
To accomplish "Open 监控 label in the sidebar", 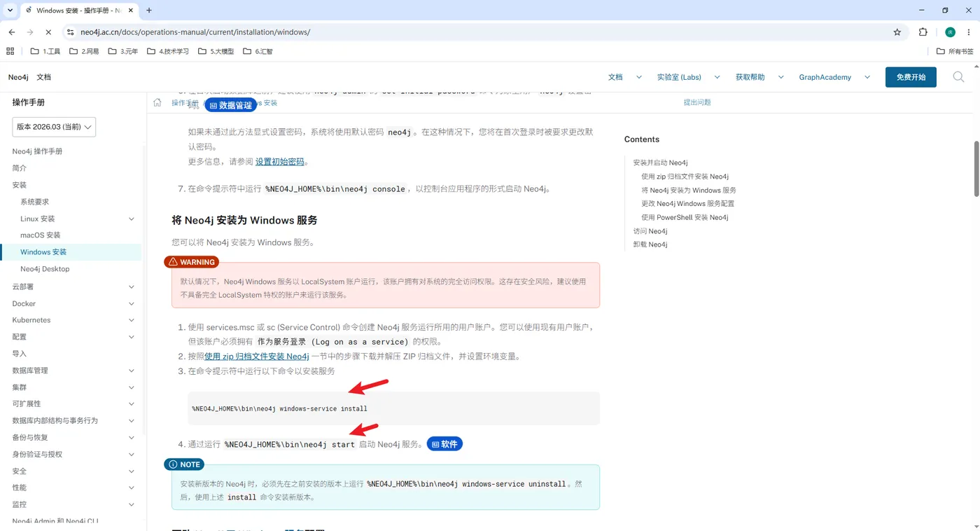I will [20, 504].
